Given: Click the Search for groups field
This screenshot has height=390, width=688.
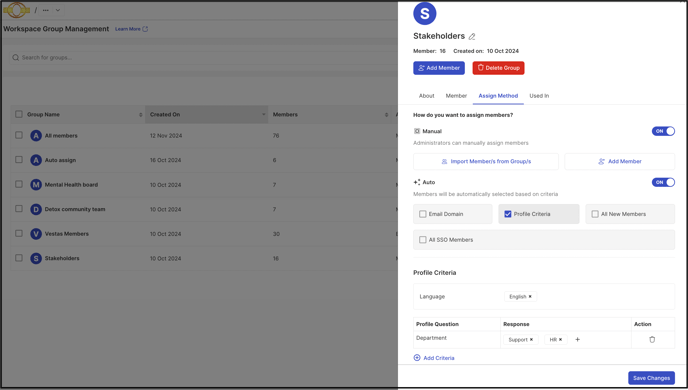Looking at the screenshot, I should (204, 57).
